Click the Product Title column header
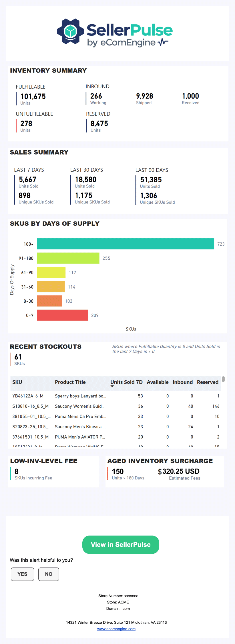This screenshot has height=644, width=235. point(70,382)
